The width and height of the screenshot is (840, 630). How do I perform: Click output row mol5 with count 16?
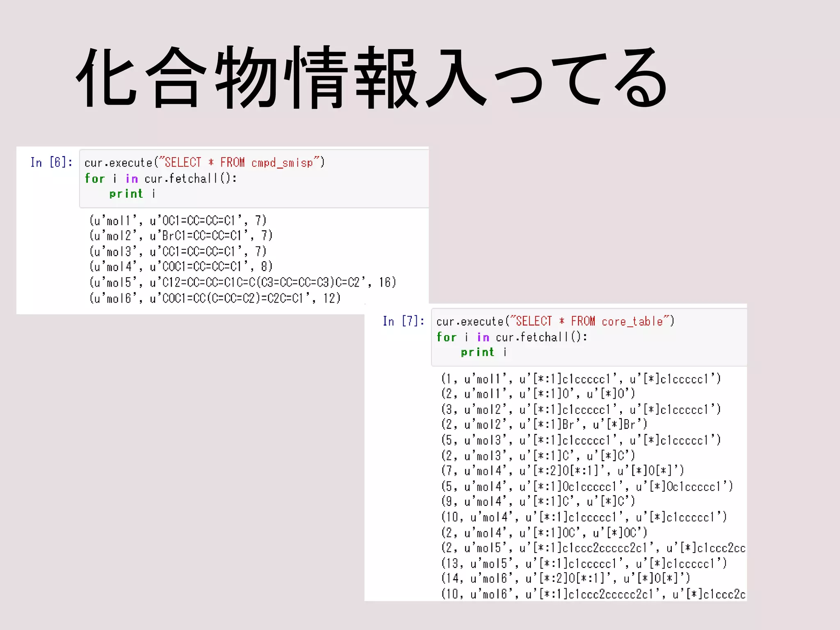pos(243,283)
